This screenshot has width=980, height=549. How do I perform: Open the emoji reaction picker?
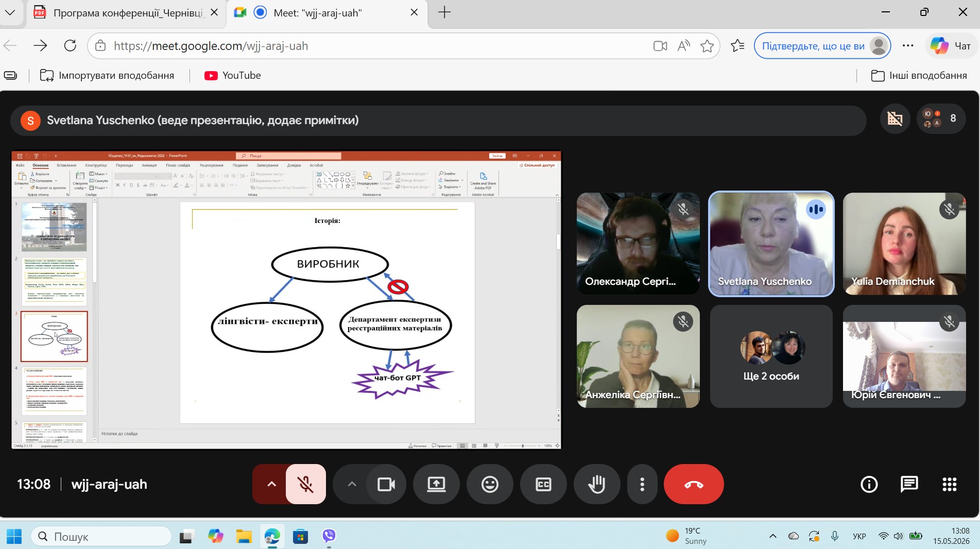(490, 484)
